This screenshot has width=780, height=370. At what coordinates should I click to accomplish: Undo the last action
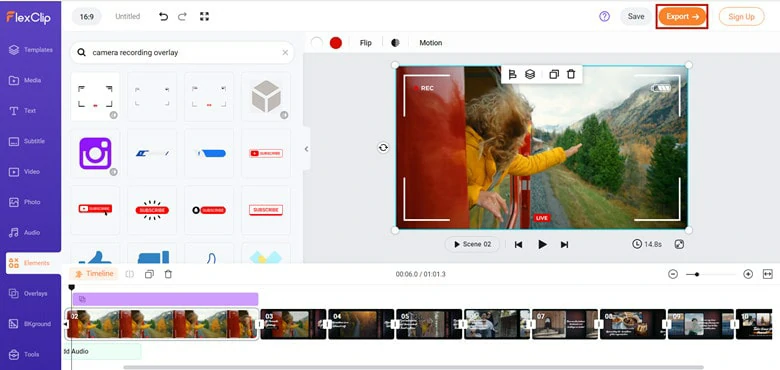163,16
